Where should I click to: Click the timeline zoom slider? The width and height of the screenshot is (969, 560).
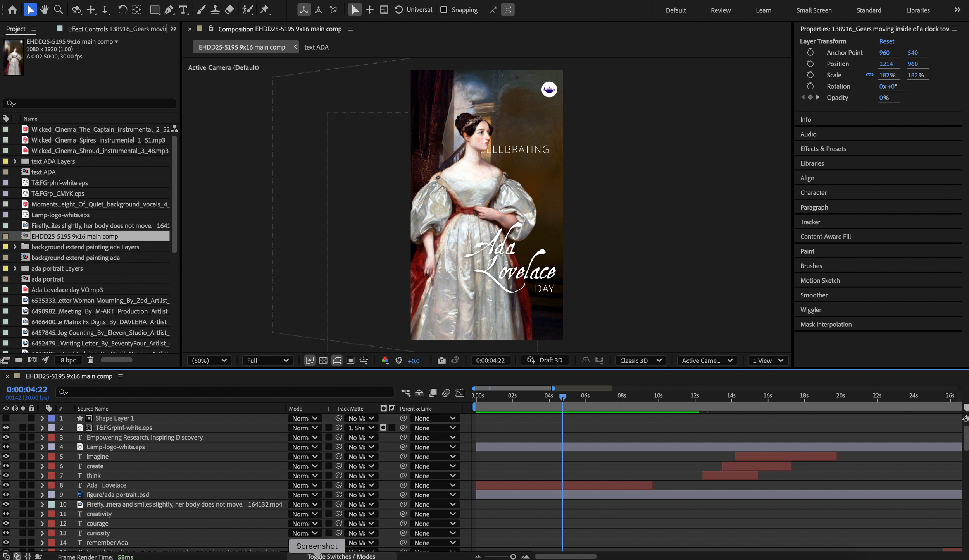point(513,557)
